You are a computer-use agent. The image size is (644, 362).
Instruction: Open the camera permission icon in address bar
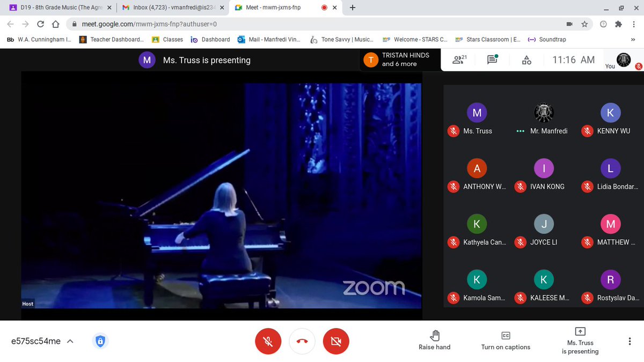570,24
